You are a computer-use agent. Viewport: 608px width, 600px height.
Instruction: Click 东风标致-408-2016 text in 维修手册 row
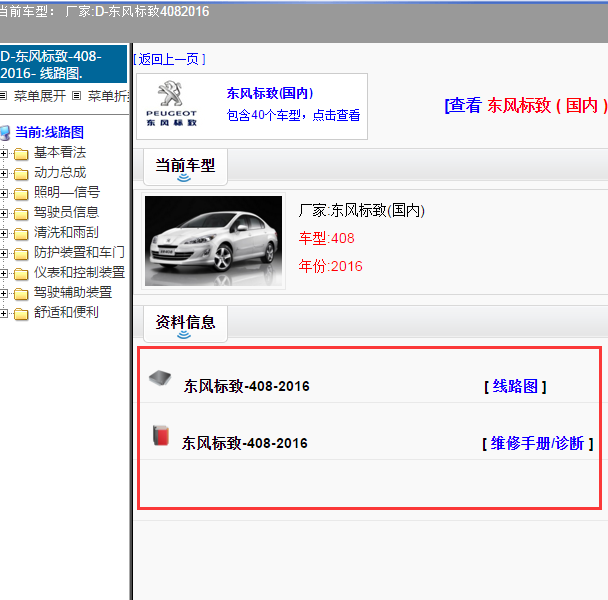[245, 443]
